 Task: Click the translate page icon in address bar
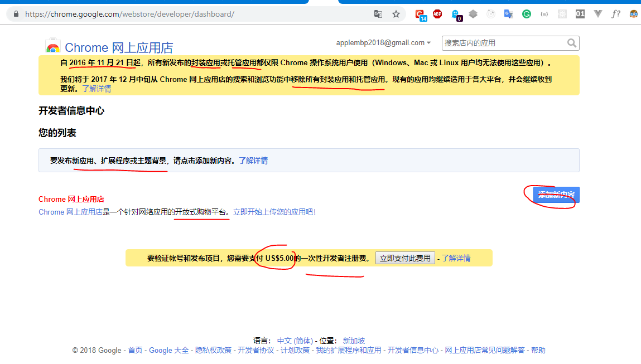[378, 14]
